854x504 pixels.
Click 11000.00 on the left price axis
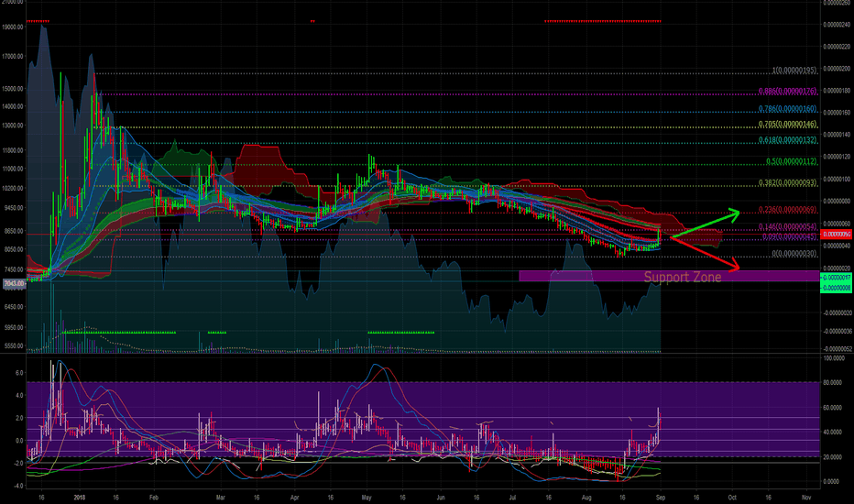click(13, 169)
